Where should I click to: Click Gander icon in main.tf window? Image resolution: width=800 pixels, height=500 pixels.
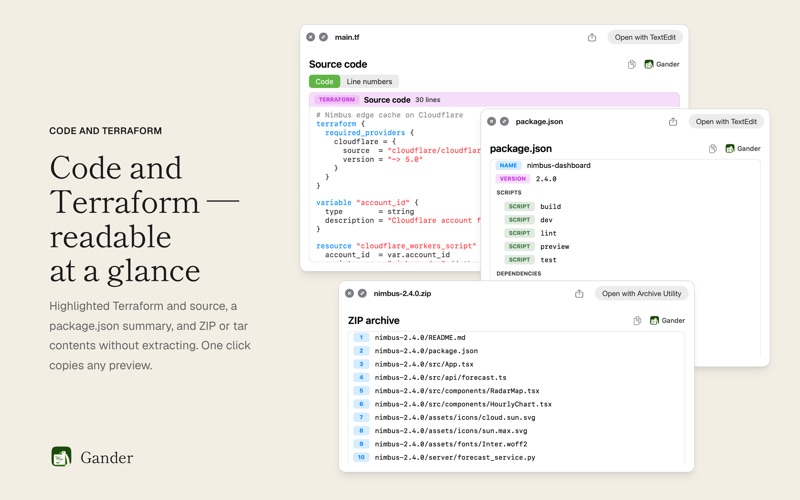pyautogui.click(x=649, y=64)
